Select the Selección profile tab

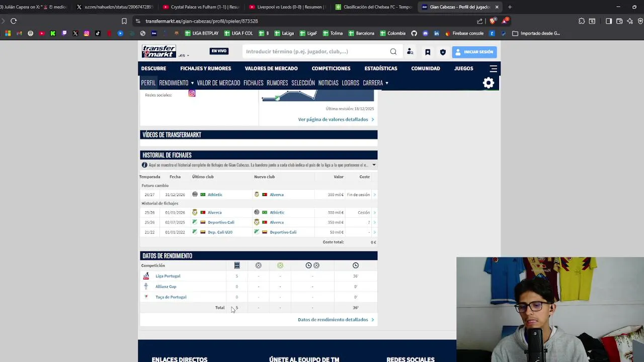point(303,83)
